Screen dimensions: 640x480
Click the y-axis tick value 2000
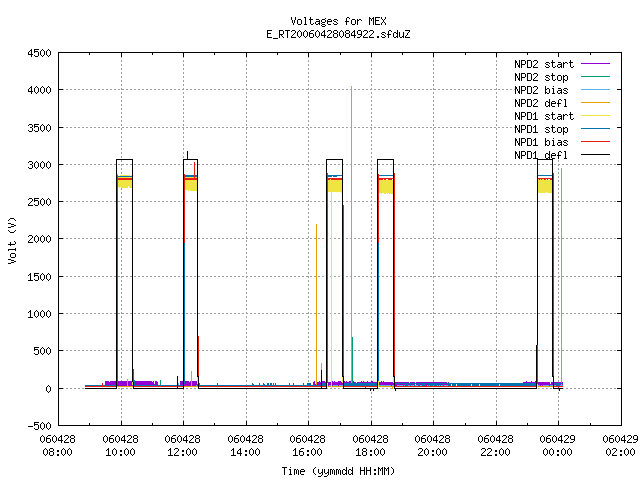[39, 240]
